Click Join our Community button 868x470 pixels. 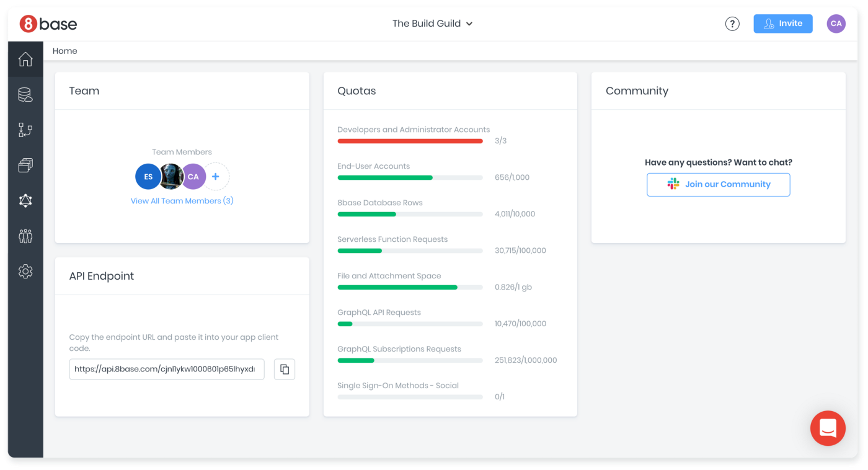(719, 185)
